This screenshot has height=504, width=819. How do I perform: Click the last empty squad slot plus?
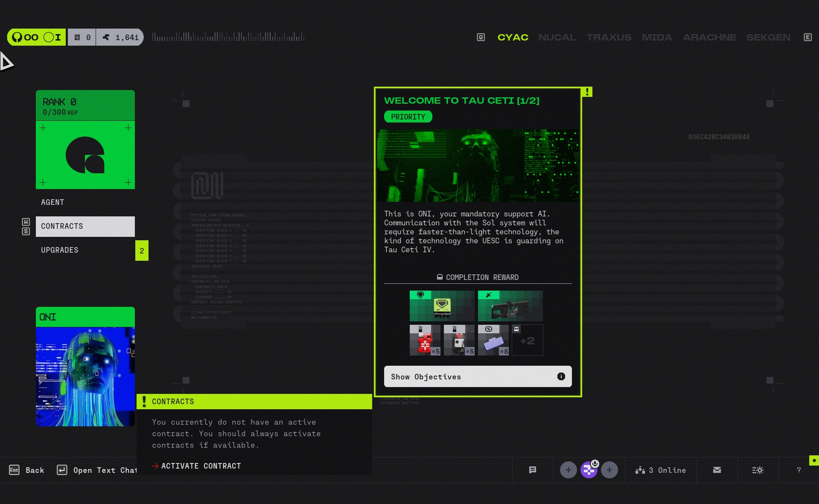[x=609, y=470]
